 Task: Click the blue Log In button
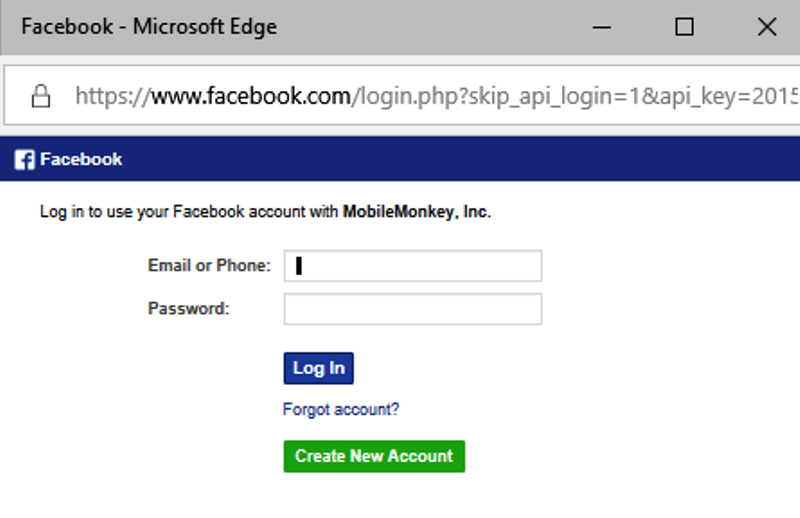pos(318,368)
